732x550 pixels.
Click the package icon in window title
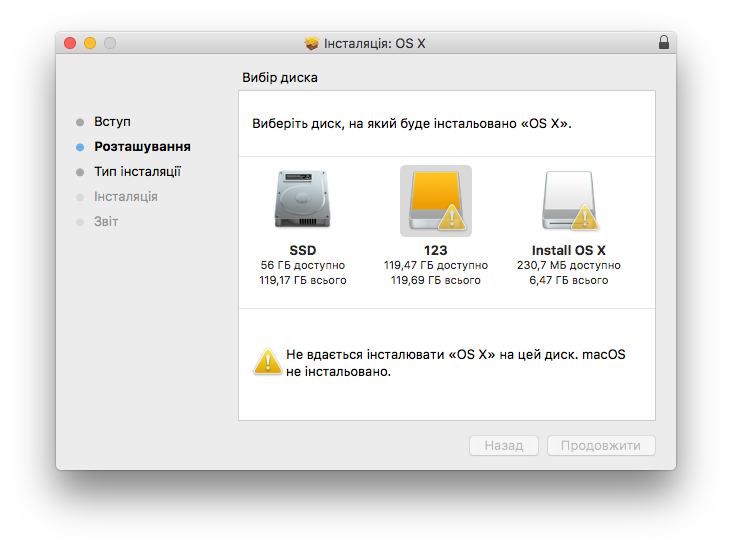click(311, 43)
